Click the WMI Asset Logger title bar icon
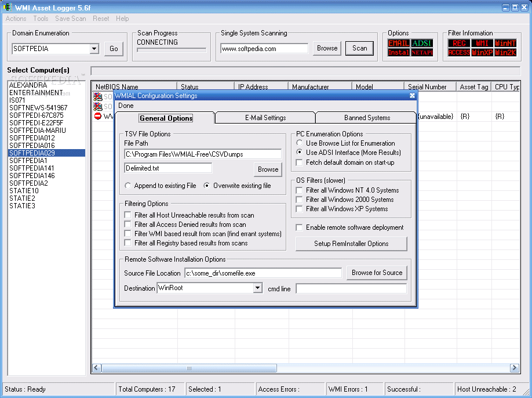Viewport: 532px width, 398px height. [7, 7]
